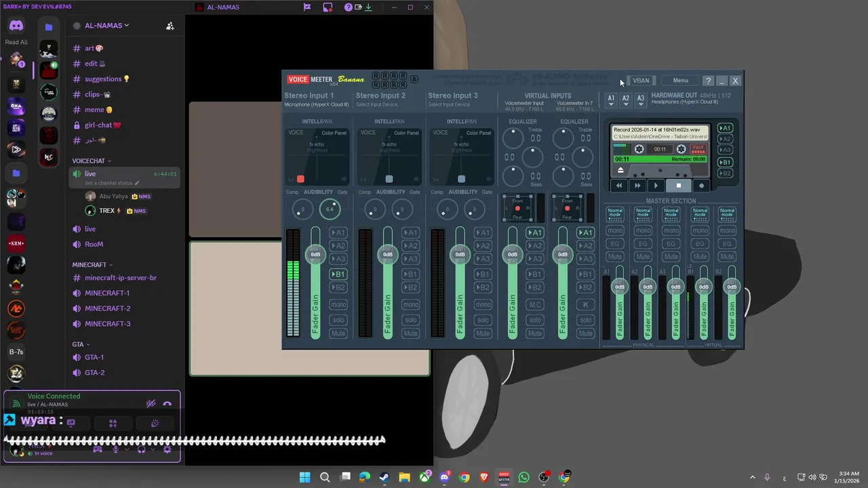Fast-forward the Voicemeeter cassette recorder
Viewport: 868px width, 488px height.
637,185
